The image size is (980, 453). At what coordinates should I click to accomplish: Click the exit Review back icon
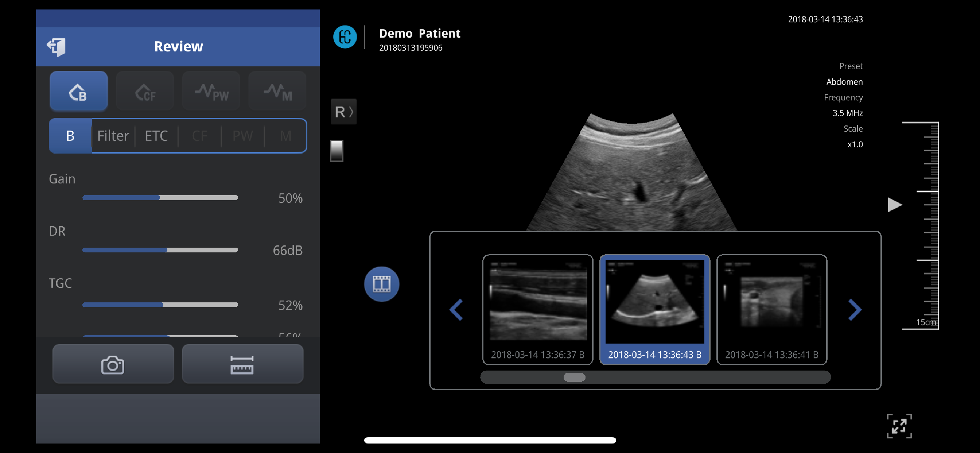coord(56,47)
